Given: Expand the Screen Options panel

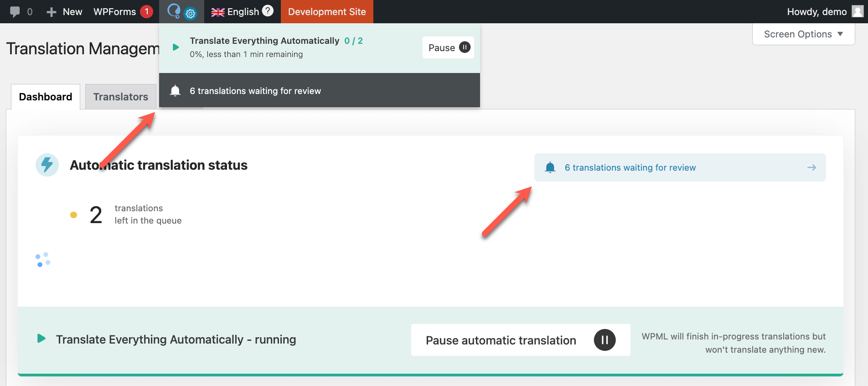Looking at the screenshot, I should click(x=803, y=34).
